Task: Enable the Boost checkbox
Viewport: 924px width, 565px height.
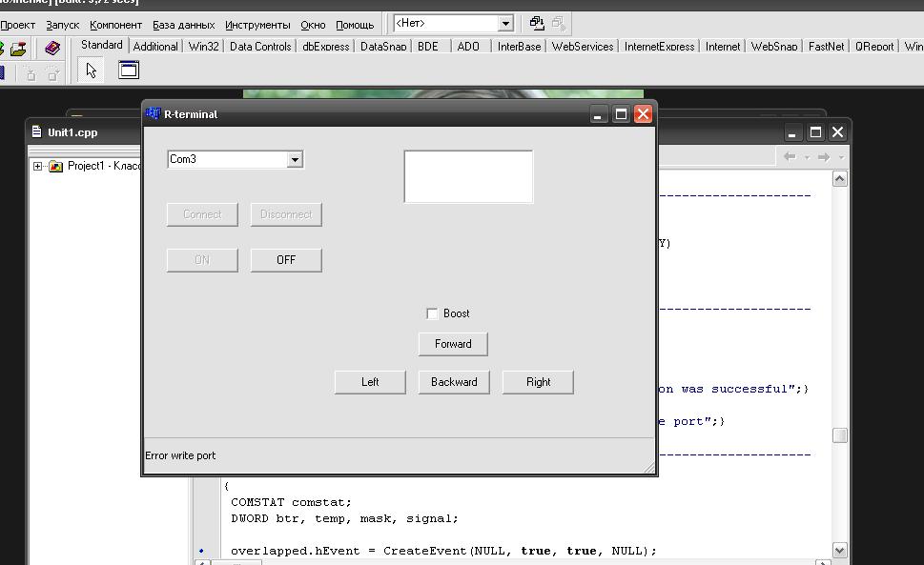Action: point(432,313)
